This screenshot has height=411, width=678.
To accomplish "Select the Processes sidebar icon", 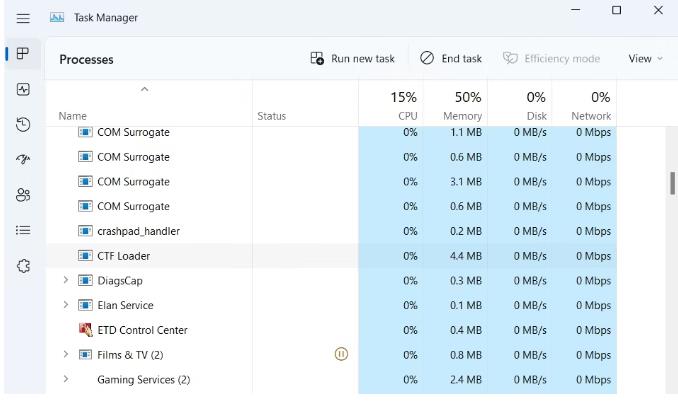I will (23, 54).
